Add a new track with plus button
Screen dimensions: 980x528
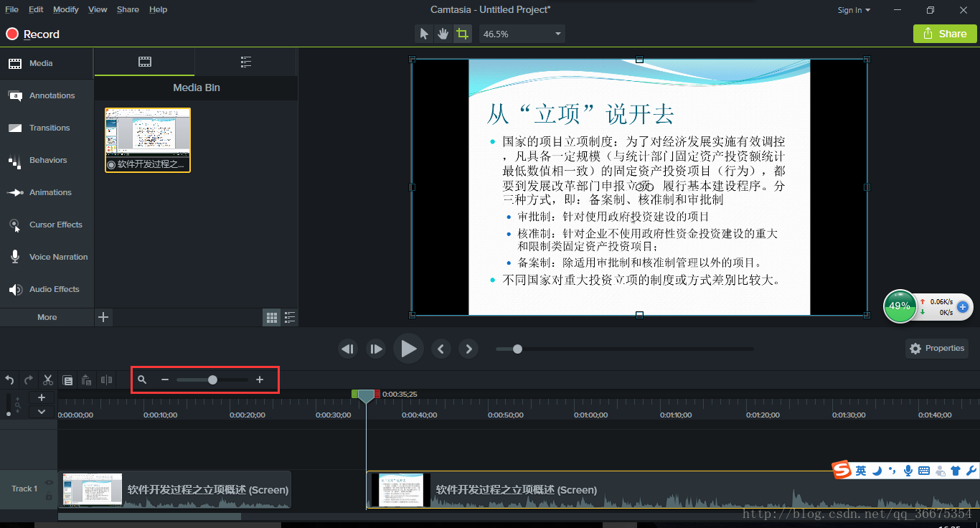(x=42, y=397)
